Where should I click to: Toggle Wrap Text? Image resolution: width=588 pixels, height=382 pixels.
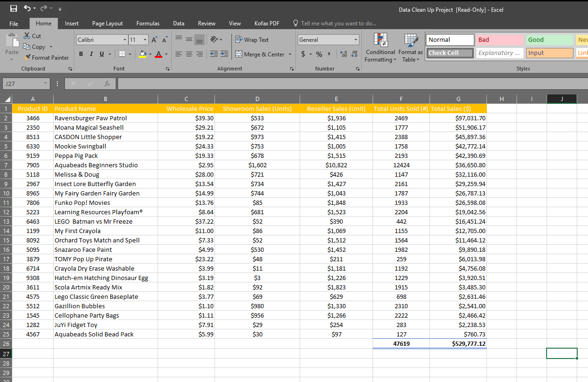pos(252,40)
